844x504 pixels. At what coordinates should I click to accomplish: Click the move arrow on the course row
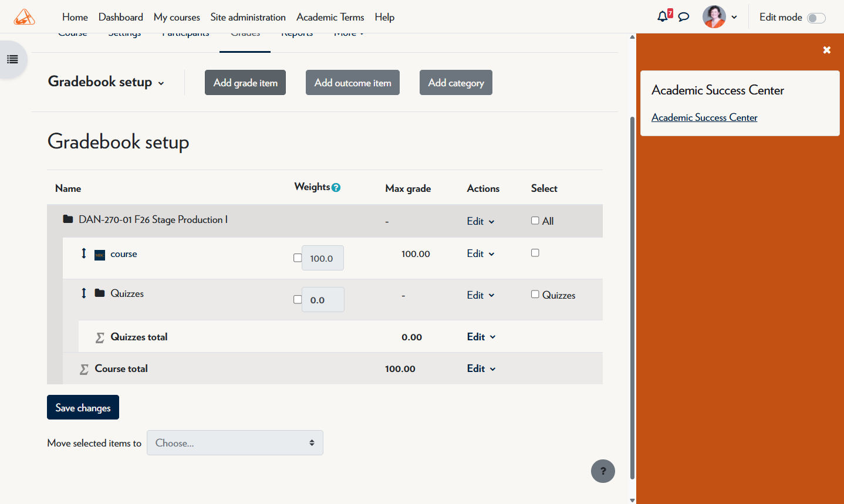coord(84,253)
